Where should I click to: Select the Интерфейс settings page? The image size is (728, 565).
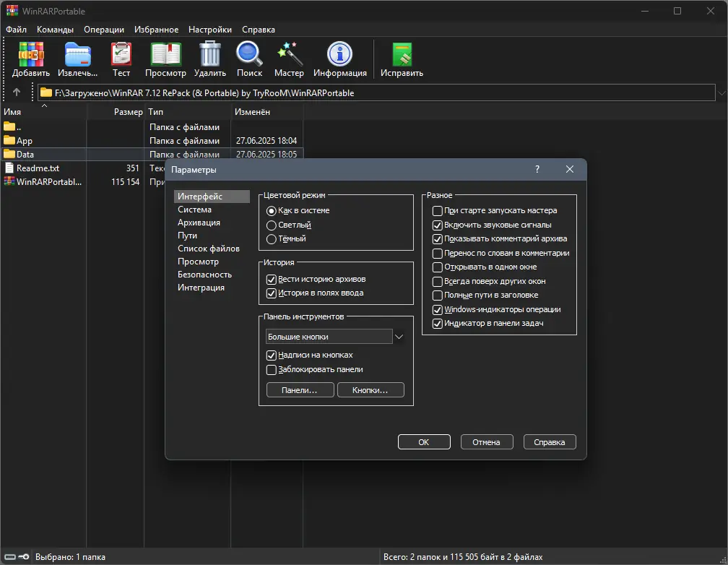coord(212,197)
